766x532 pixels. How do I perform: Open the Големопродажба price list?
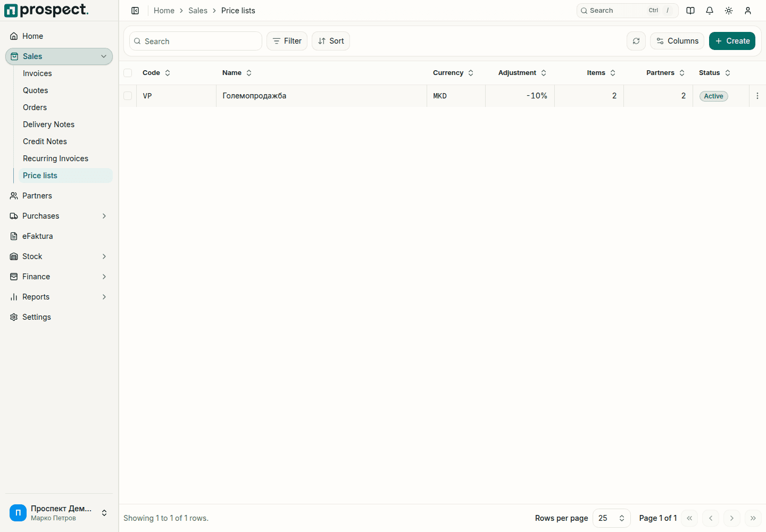254,96
